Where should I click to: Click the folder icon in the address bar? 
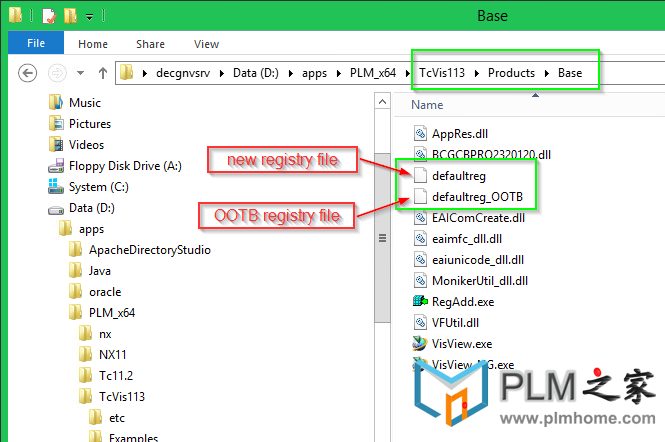tap(126, 73)
